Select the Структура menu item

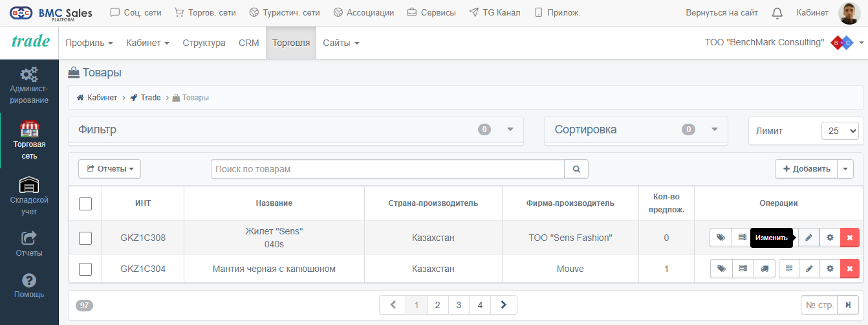pyautogui.click(x=204, y=43)
